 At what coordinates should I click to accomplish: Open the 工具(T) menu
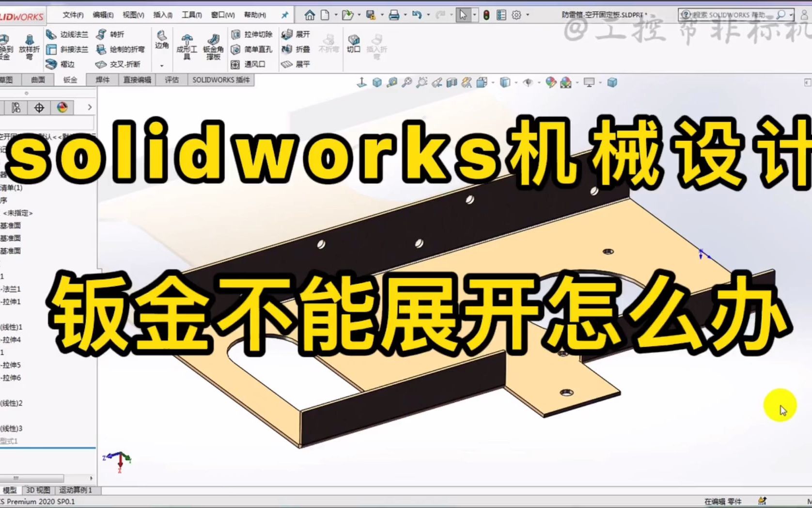pyautogui.click(x=192, y=15)
